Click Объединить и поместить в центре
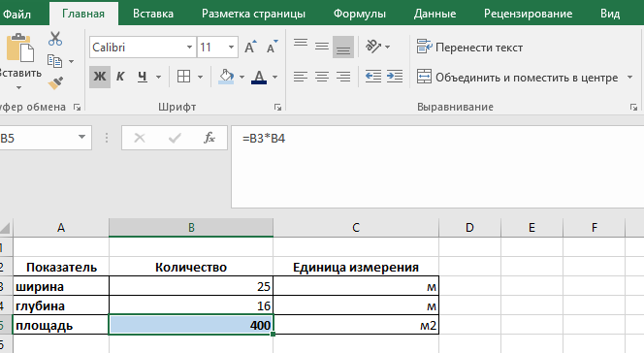The image size is (644, 353). (517, 77)
